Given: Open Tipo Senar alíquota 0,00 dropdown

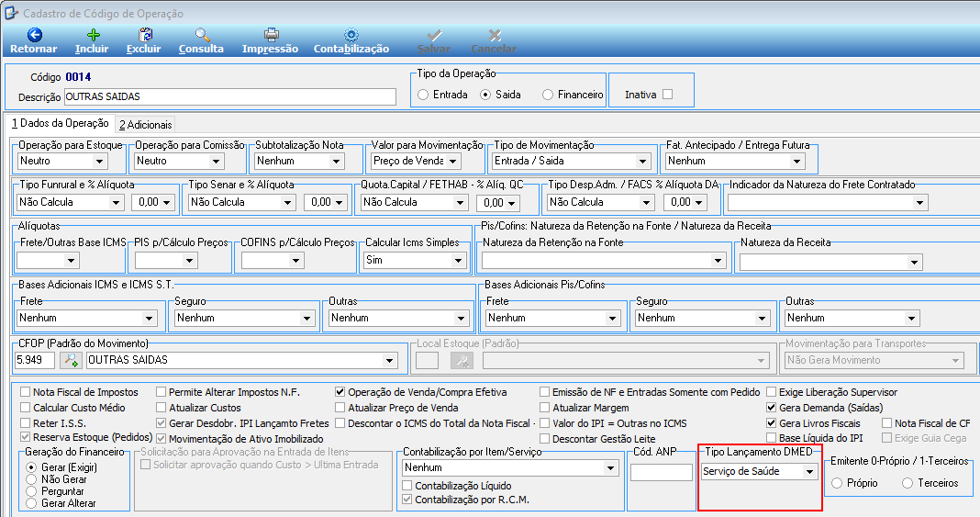Looking at the screenshot, I should pos(340,203).
